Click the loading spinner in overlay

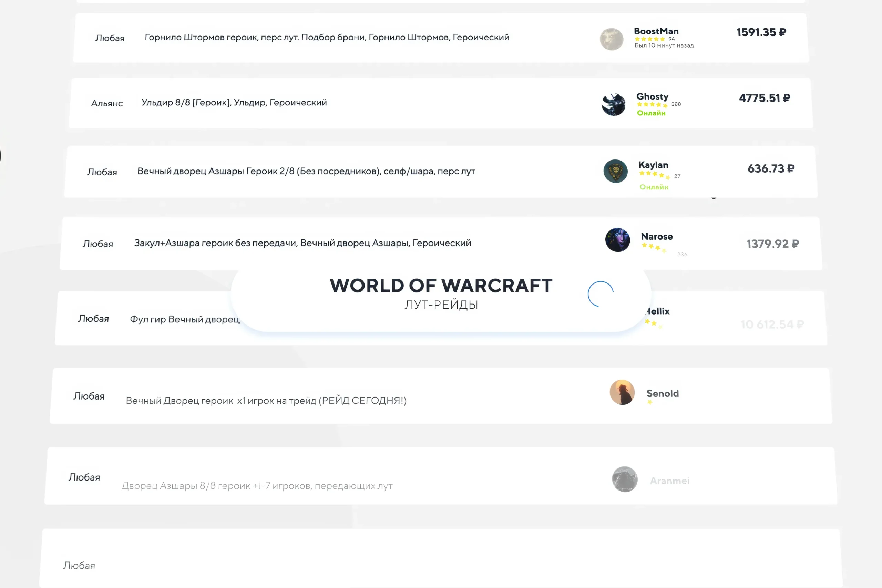click(601, 294)
